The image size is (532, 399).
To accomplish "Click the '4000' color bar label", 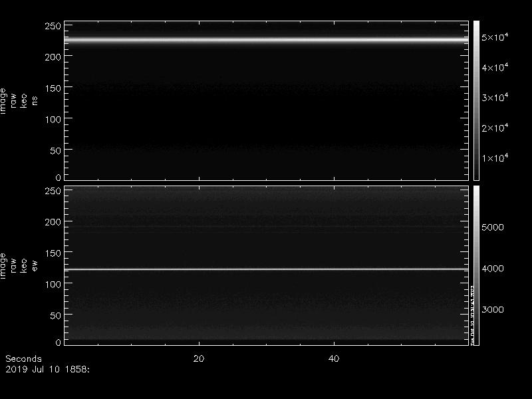I will (493, 269).
